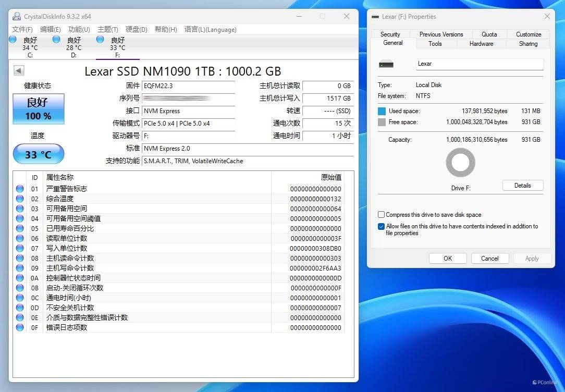The height and width of the screenshot is (392, 565).
Task: Click the 33 °C temperature button
Action: [39, 154]
